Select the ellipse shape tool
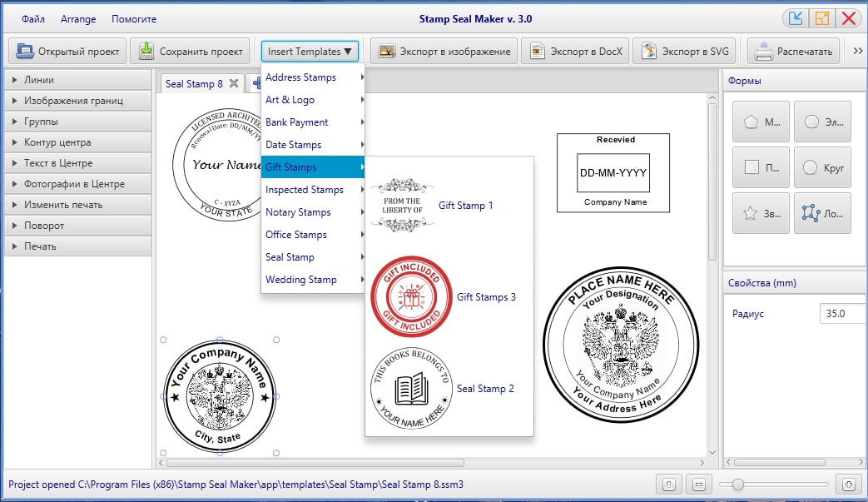The width and height of the screenshot is (868, 502). click(822, 122)
